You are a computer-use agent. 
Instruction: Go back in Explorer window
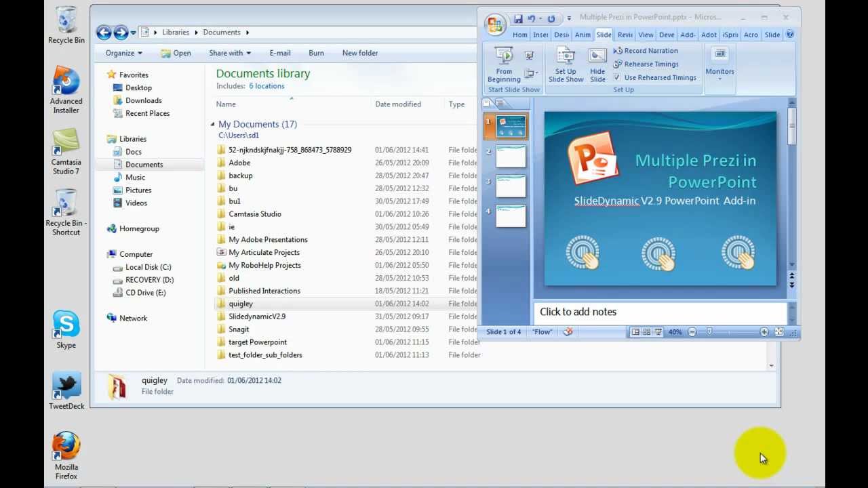click(x=104, y=32)
